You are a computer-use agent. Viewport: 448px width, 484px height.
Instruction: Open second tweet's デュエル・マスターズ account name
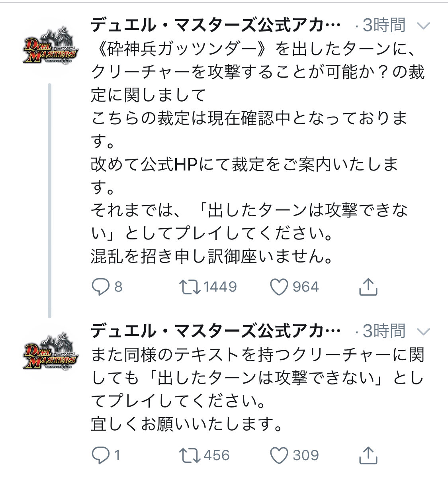tap(215, 331)
